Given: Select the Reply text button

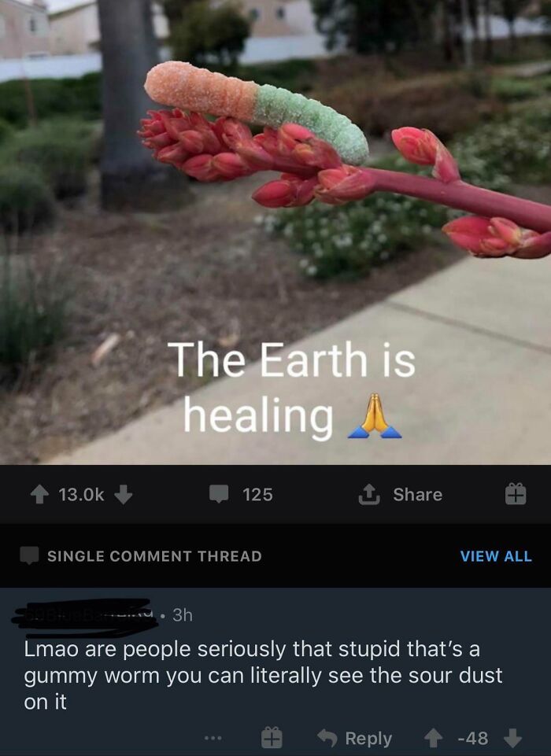Looking at the screenshot, I should (x=368, y=738).
